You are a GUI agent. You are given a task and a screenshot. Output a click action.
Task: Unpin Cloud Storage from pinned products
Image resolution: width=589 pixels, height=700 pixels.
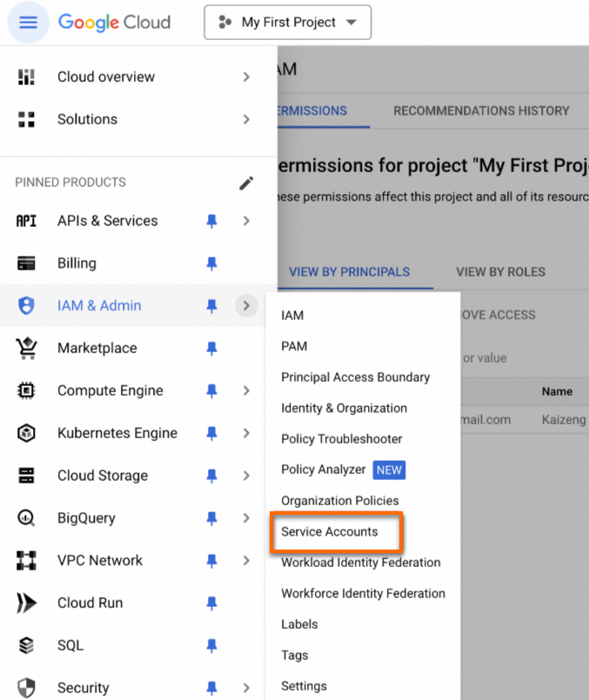tap(211, 476)
